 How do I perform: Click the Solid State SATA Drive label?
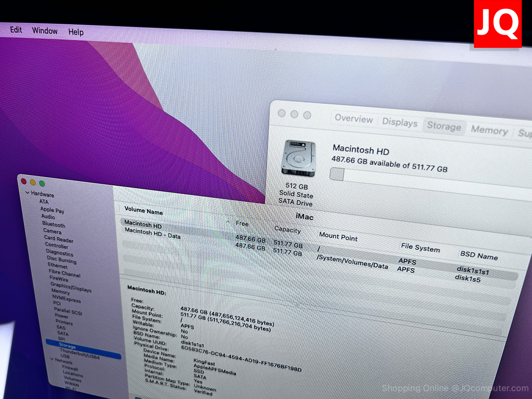[x=296, y=199]
